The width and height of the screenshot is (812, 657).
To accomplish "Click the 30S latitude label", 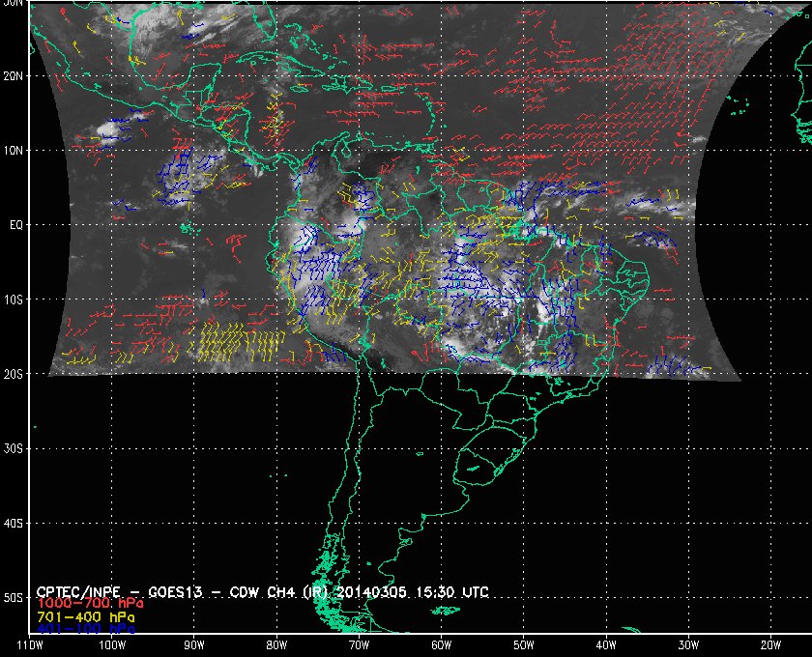I will pos(14,449).
